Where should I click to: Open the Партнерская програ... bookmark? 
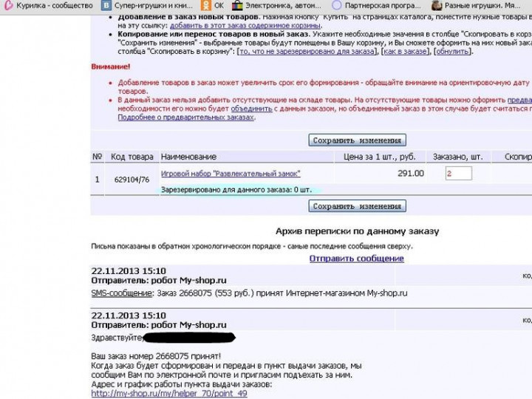[376, 5]
